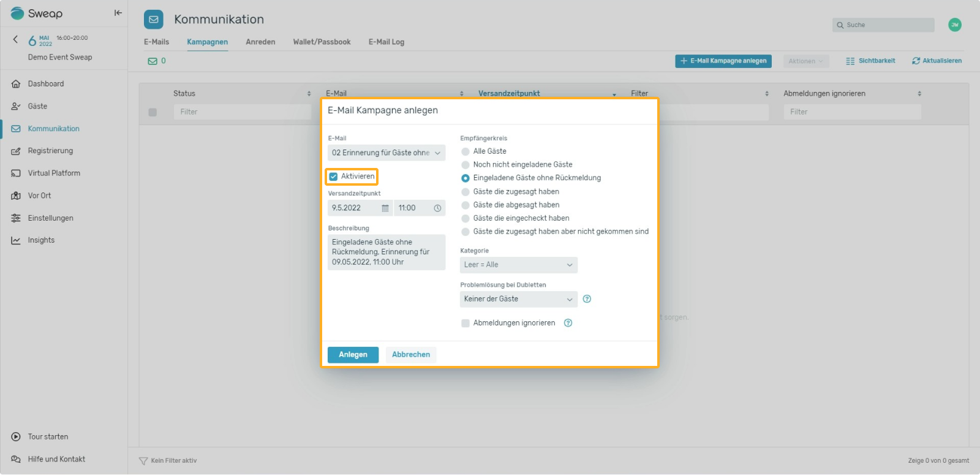
Task: Open the Kategorie dropdown
Action: pos(519,265)
